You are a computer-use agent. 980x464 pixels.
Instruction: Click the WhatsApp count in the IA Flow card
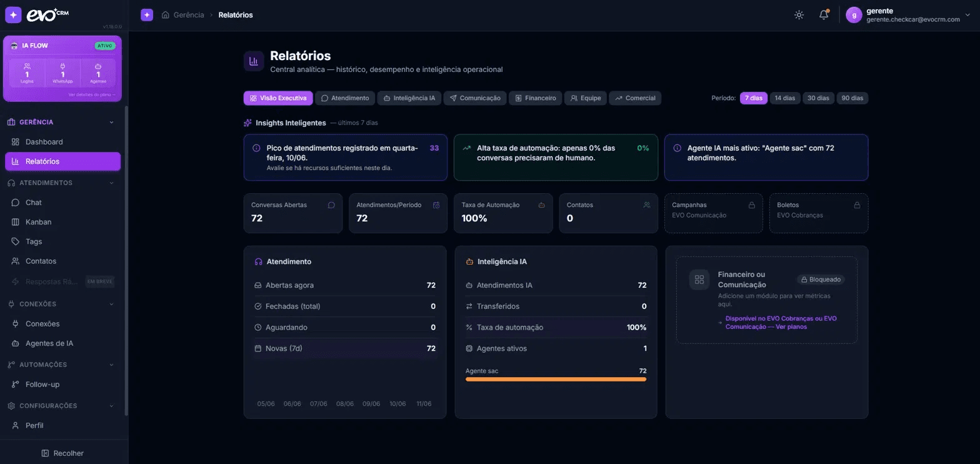pos(62,74)
